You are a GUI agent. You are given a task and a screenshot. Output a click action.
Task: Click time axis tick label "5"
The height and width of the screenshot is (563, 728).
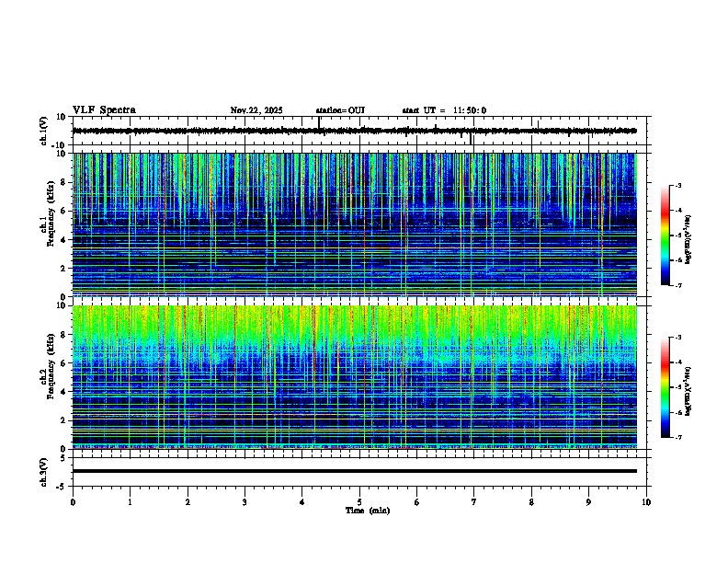point(359,502)
